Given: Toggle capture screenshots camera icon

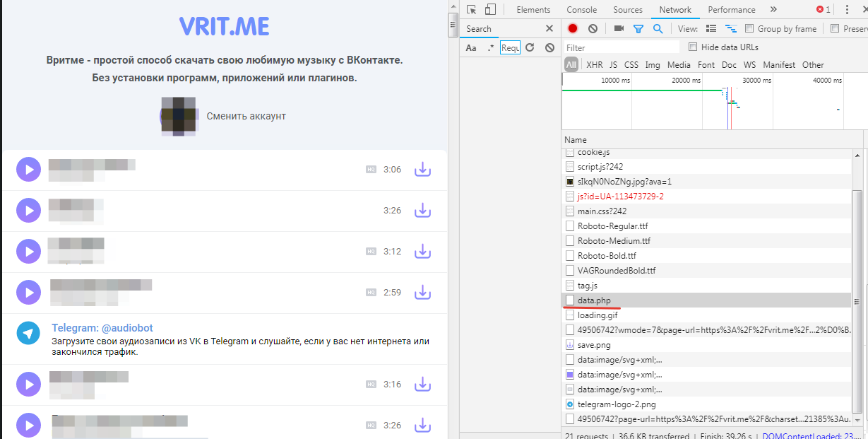Looking at the screenshot, I should pos(619,29).
